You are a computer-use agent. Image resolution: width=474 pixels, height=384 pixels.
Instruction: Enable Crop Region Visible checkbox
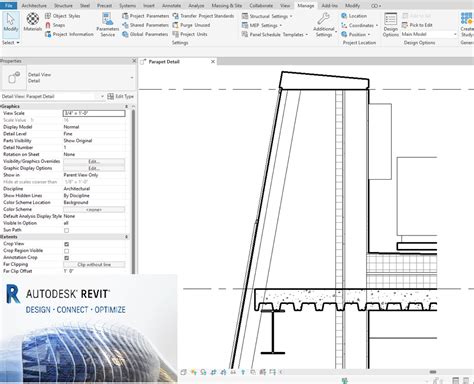[66, 251]
